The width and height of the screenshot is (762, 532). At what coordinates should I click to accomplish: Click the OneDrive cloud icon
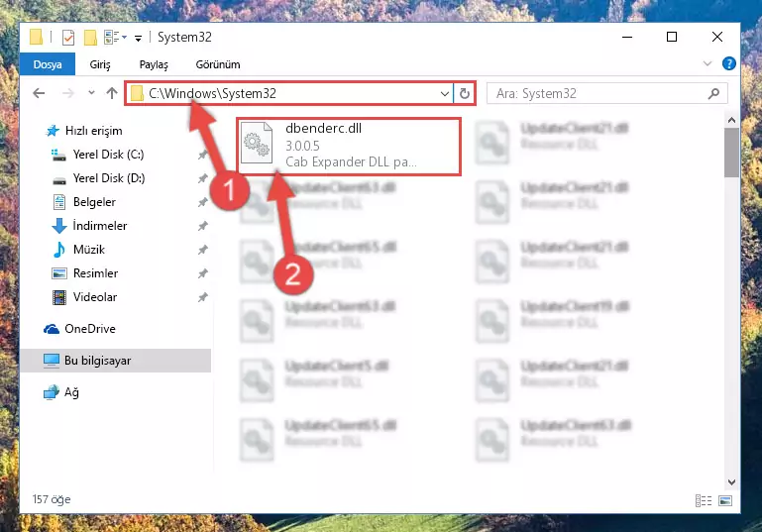tap(52, 329)
